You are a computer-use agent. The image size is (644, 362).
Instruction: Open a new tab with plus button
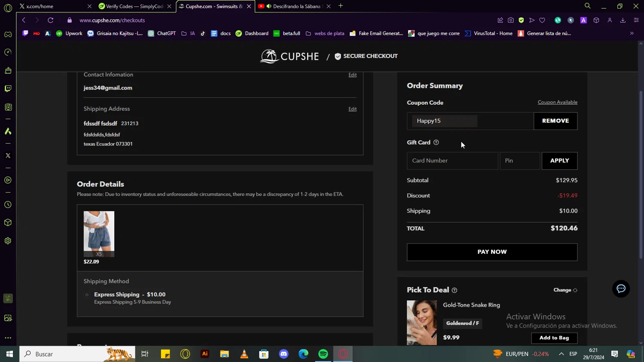tap(341, 6)
